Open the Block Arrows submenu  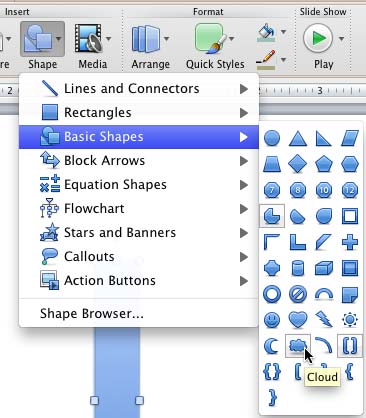(139, 161)
